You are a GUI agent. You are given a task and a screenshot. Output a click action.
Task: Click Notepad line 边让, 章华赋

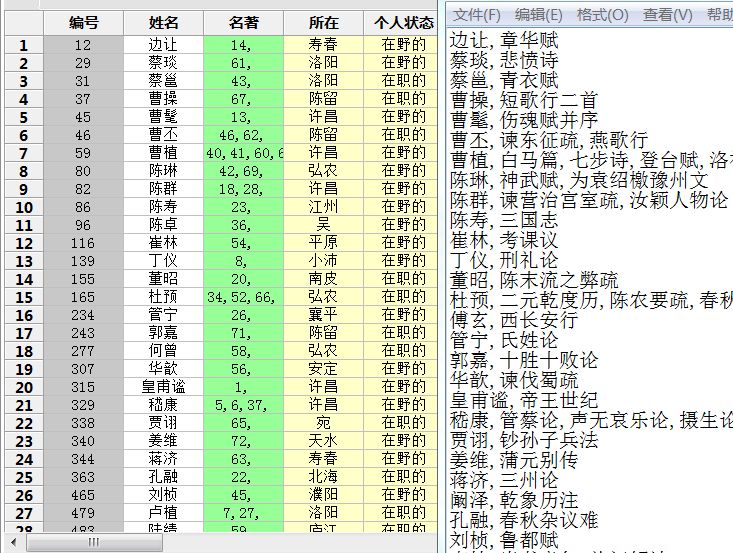(x=504, y=41)
